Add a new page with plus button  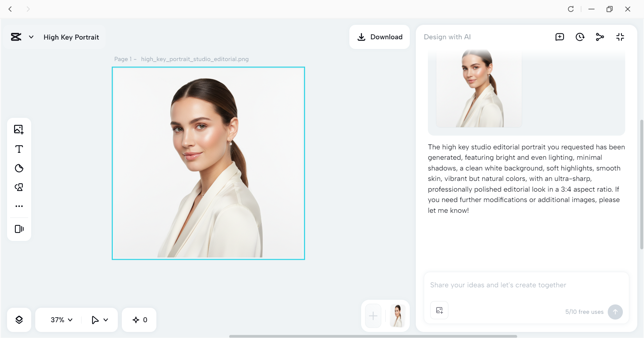point(373,316)
